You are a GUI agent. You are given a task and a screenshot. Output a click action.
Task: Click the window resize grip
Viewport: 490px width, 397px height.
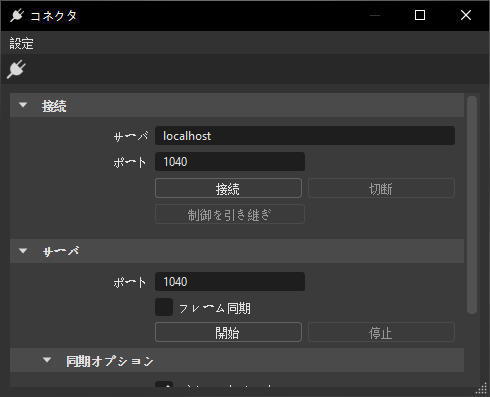click(481, 389)
